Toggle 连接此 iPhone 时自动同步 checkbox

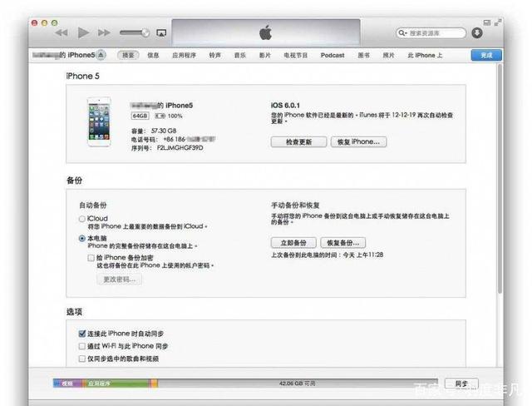81,333
